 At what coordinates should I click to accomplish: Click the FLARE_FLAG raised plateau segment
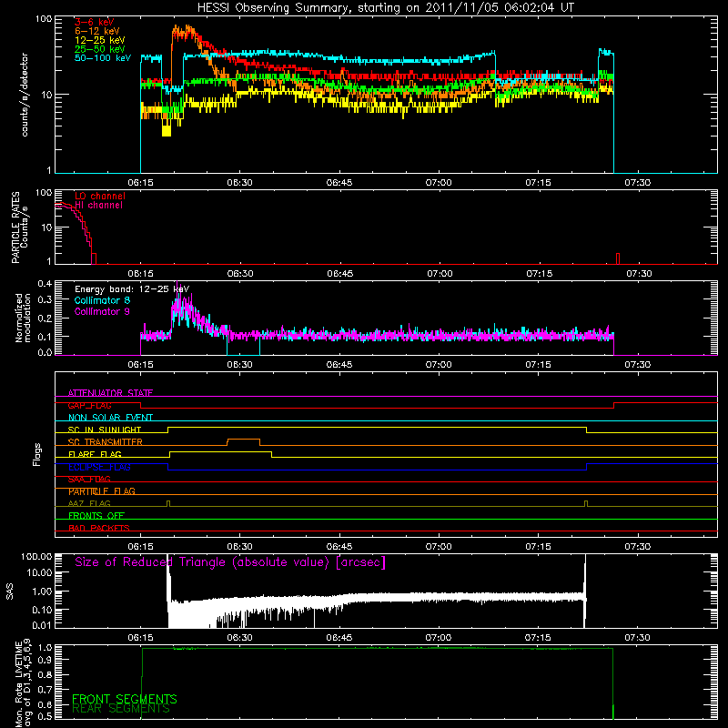pos(220,451)
